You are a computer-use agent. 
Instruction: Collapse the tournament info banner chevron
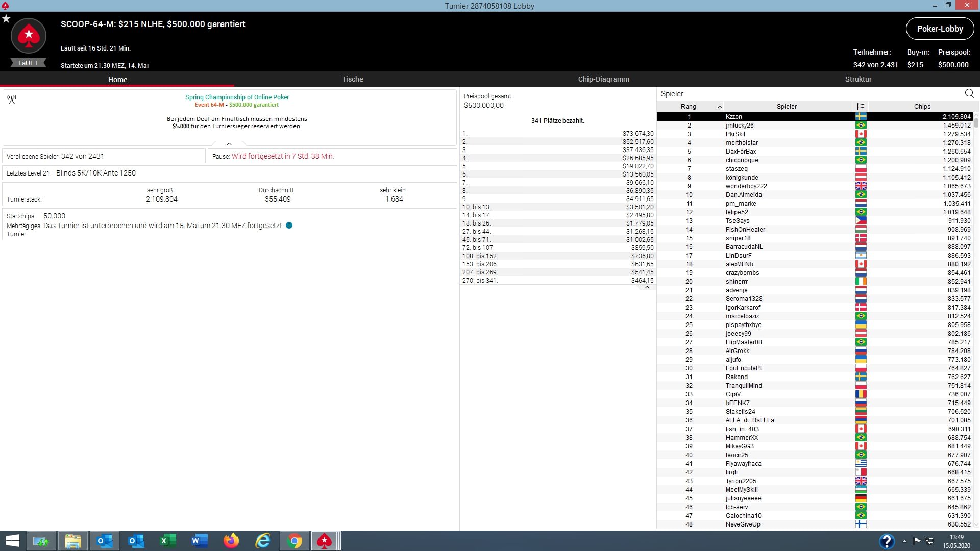click(229, 144)
